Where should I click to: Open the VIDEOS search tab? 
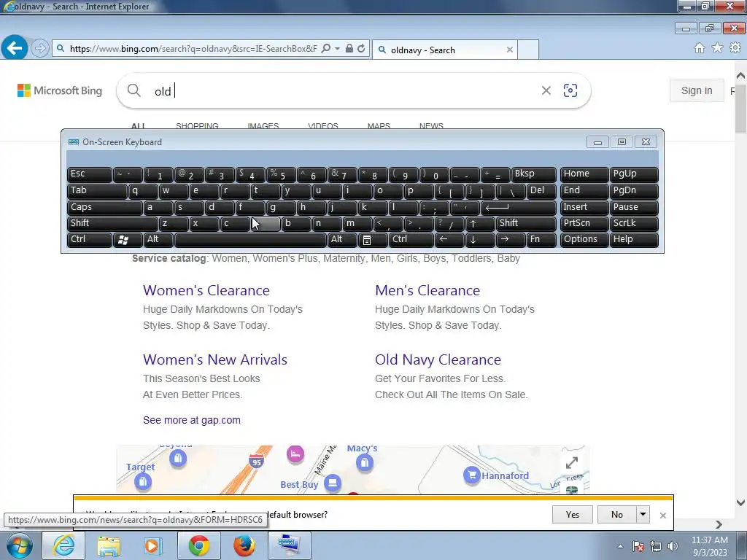[x=323, y=126]
